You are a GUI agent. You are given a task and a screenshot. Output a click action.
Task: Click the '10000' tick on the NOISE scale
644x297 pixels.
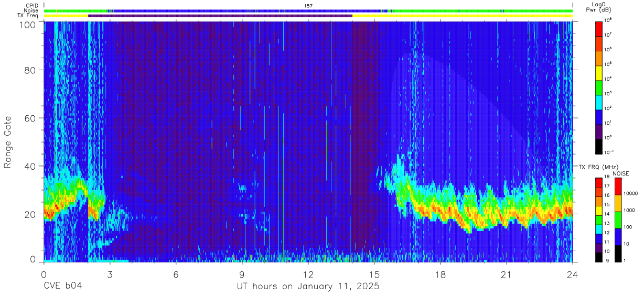point(630,193)
